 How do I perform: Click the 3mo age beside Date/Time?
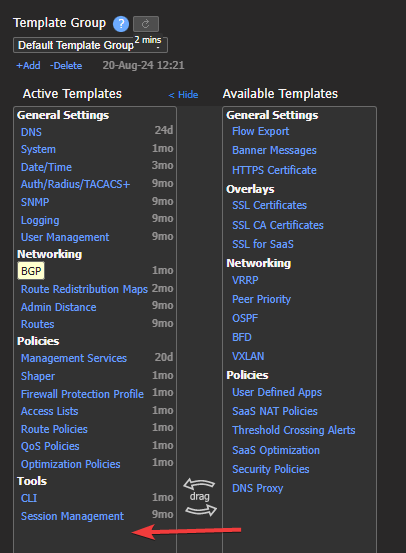coord(163,165)
